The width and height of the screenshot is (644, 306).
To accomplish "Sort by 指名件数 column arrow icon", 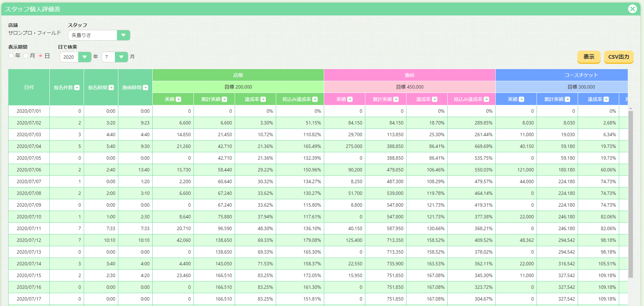I will 77,87.
